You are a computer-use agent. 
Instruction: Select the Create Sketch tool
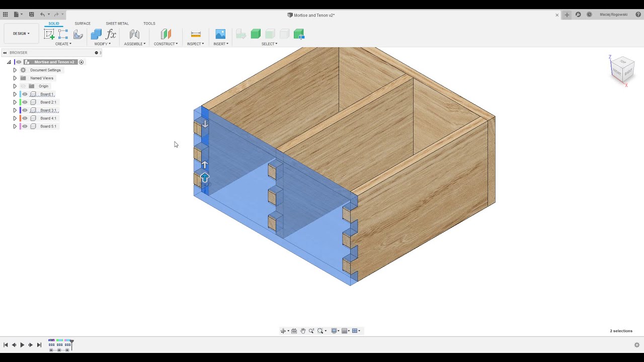click(49, 34)
